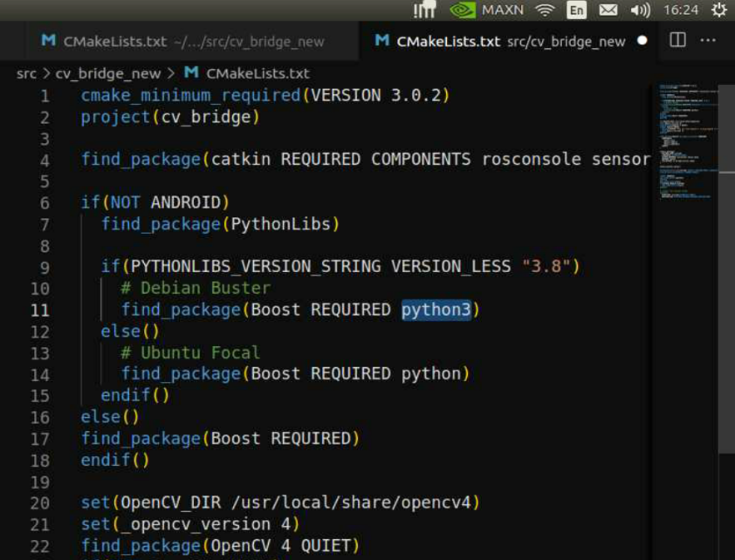The image size is (735, 560).
Task: Open the En keyboard input indicator
Action: 576,10
